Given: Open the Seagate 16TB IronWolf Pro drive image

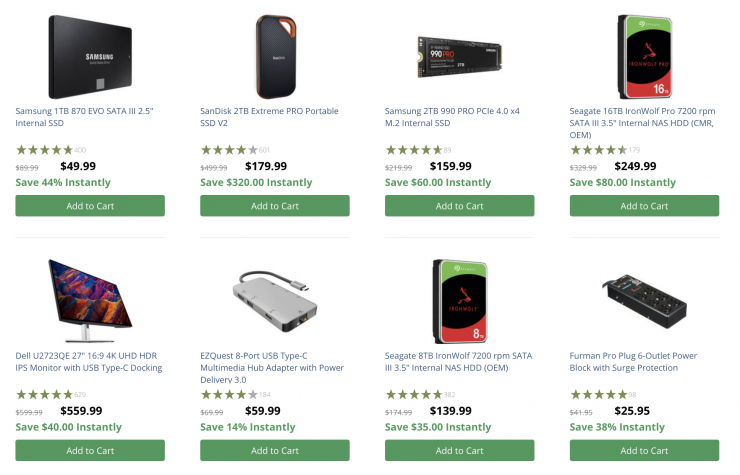Looking at the screenshot, I should point(644,55).
